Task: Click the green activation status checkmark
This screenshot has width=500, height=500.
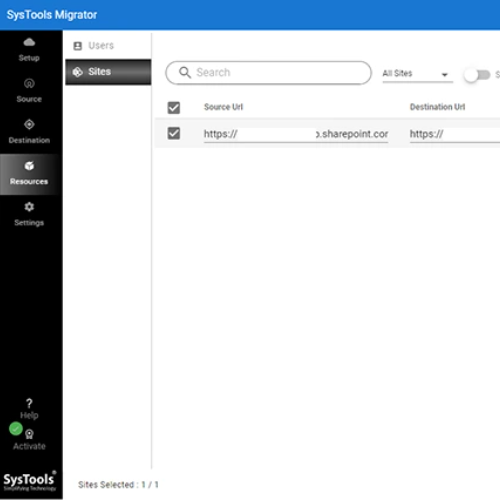Action: click(x=16, y=429)
